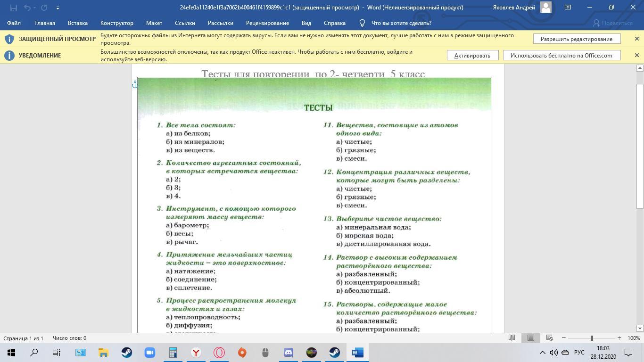Expand Customize Quick Access Toolbar dropdown
This screenshot has width=644, height=362.
click(x=58, y=8)
